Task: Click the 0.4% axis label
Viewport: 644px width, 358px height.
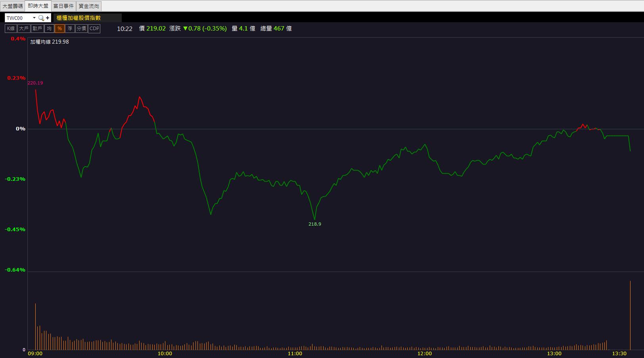Action: [x=18, y=39]
